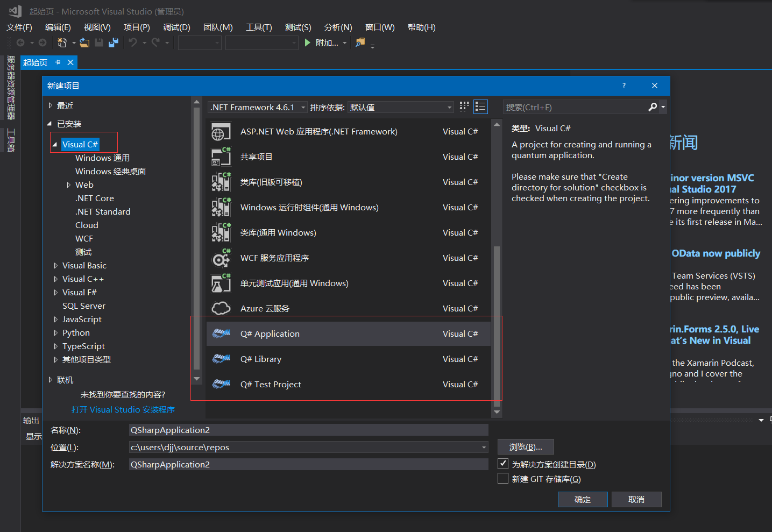Click the open file toolbar icon
Viewport: 772px width, 532px height.
(84, 42)
